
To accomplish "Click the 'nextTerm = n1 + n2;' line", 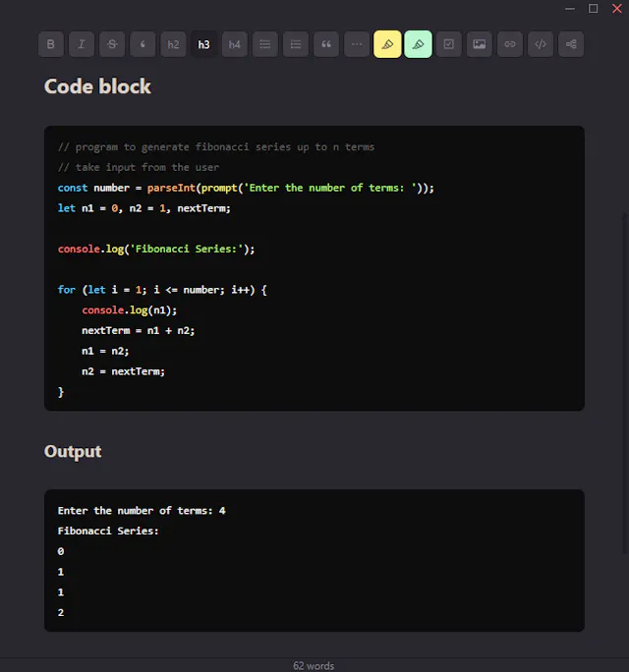I will (x=138, y=330).
